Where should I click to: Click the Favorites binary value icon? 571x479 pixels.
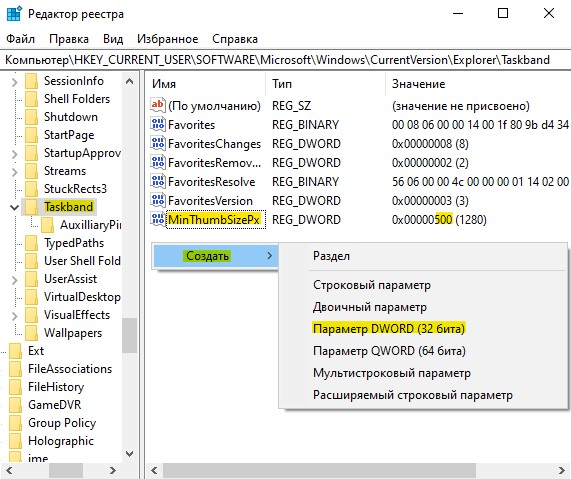pyautogui.click(x=158, y=124)
